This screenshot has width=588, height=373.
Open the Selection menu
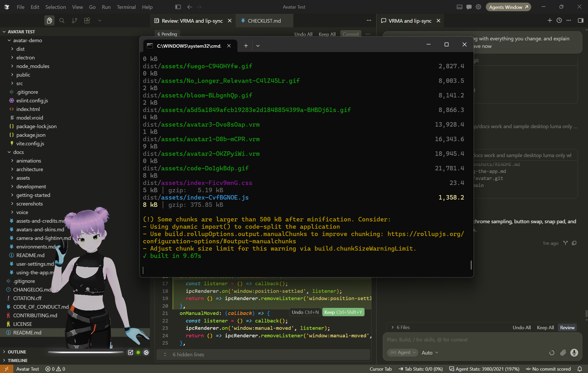pyautogui.click(x=56, y=7)
